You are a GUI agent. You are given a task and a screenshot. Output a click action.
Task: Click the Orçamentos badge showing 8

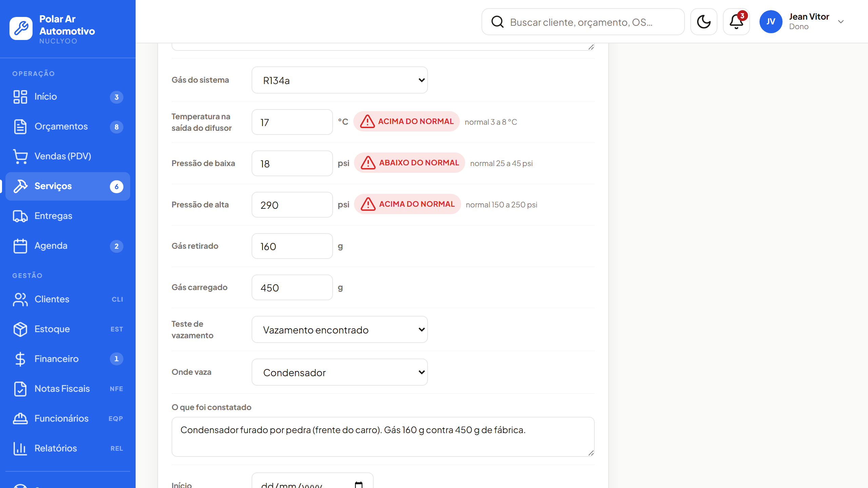117,127
